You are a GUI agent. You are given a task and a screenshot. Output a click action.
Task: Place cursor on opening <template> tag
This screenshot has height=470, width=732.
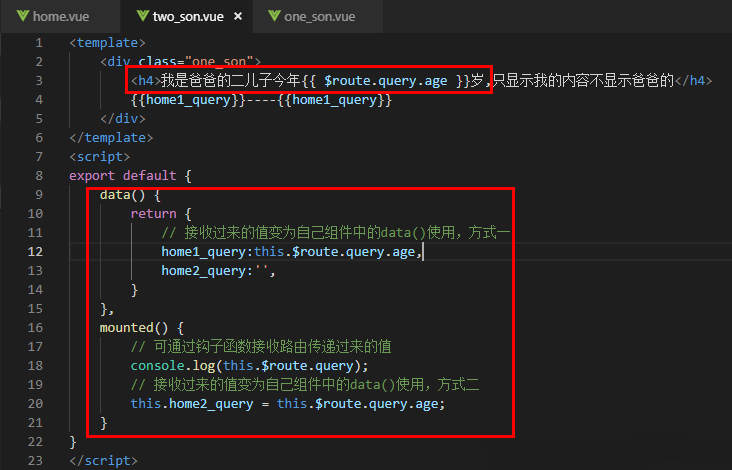(x=107, y=43)
